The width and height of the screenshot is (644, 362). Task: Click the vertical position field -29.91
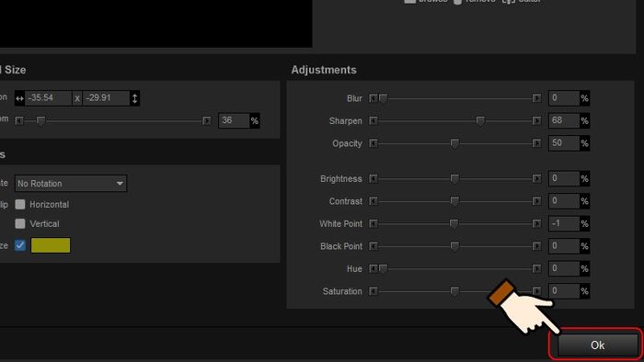pyautogui.click(x=107, y=98)
